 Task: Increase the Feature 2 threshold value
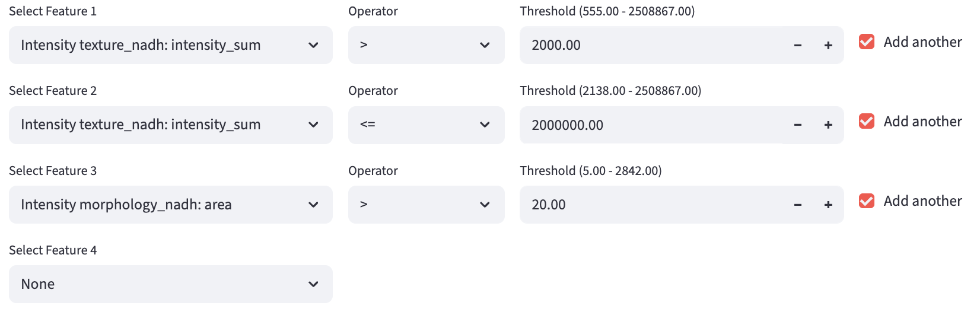tap(828, 125)
